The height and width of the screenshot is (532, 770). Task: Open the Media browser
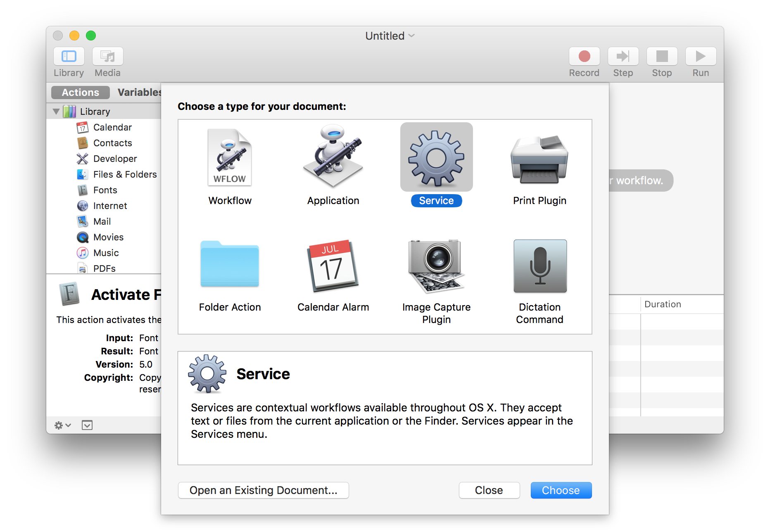coord(107,61)
